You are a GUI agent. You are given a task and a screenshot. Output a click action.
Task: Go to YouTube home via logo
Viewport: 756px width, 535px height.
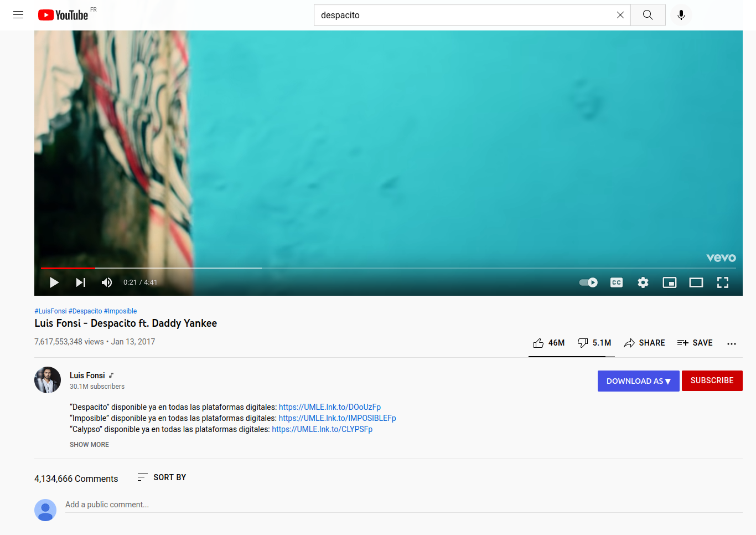tap(63, 15)
